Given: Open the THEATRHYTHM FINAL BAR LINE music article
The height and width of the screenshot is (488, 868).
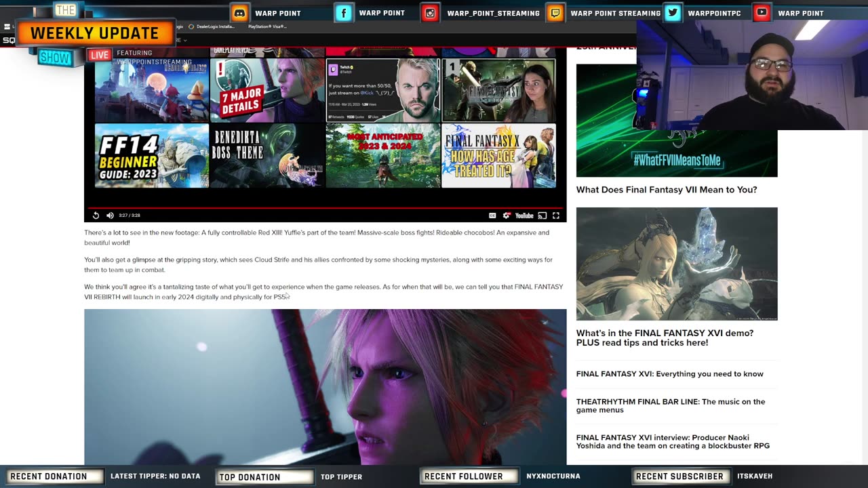Looking at the screenshot, I should click(x=671, y=405).
